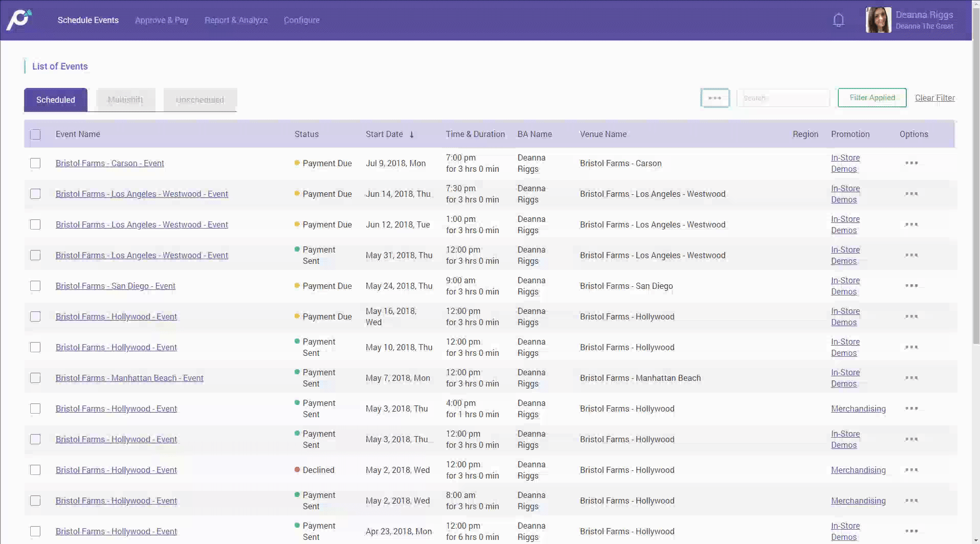The width and height of the screenshot is (980, 544).
Task: Open Deanna Riggs profile avatar
Action: 878,20
